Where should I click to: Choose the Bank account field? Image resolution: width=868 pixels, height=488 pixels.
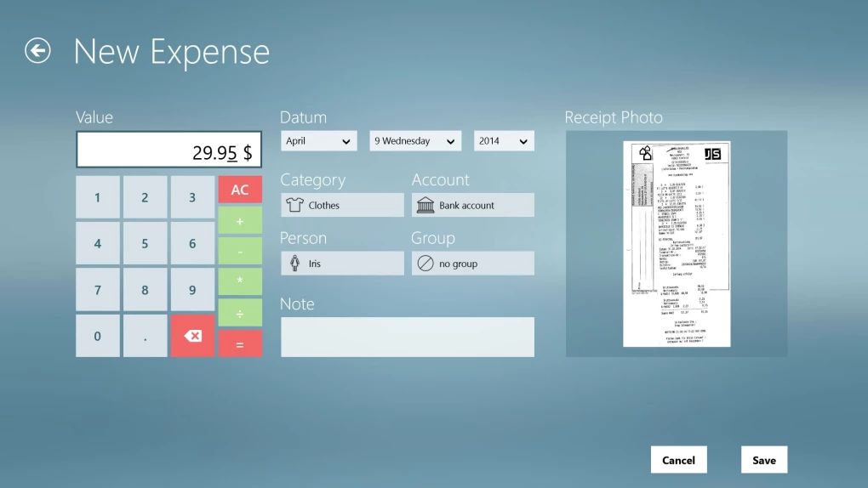click(x=472, y=205)
